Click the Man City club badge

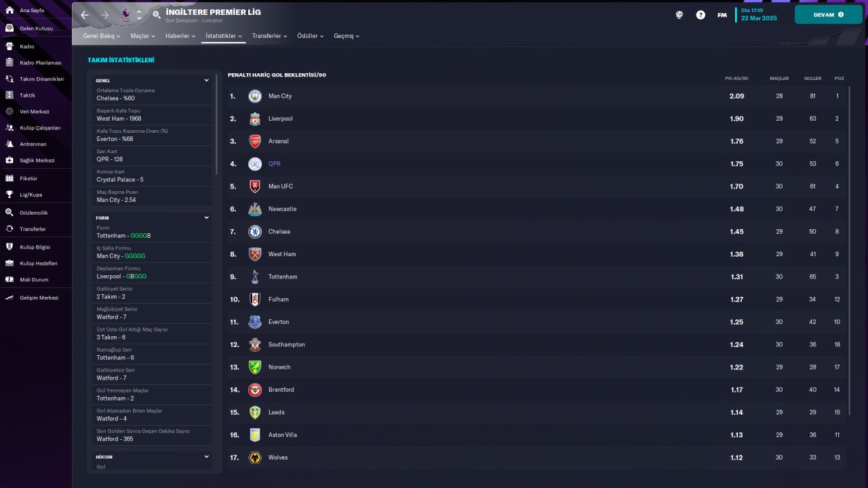coord(254,96)
